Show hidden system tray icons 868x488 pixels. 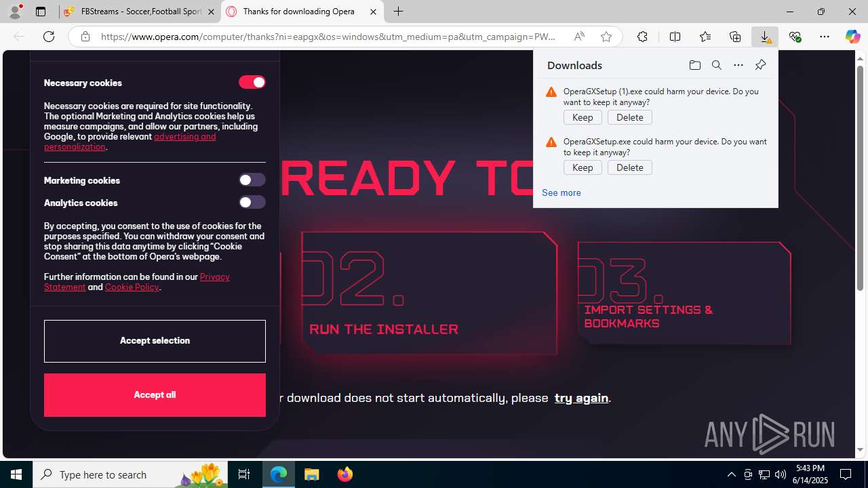pos(731,474)
